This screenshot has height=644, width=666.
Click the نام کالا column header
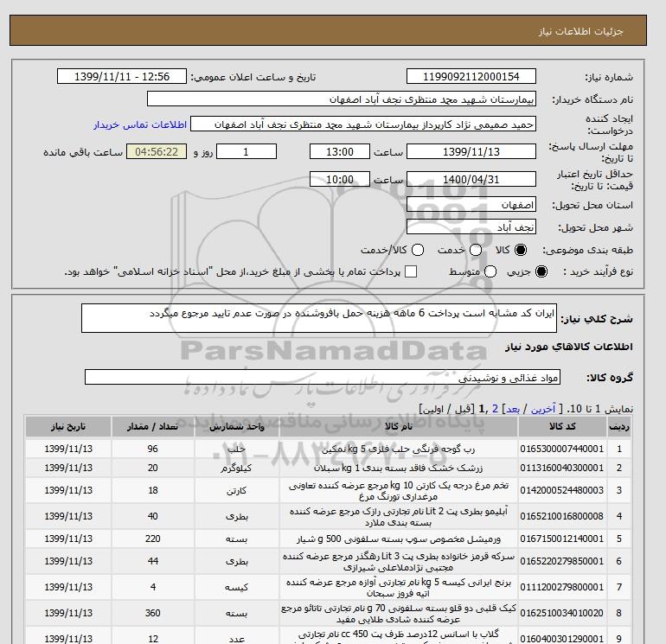pos(399,427)
